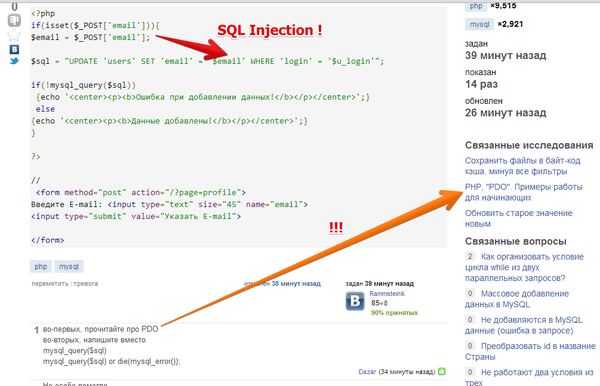The width and height of the screenshot is (600, 386).
Task: Click the 'Связанные исследования' heading
Action: pyautogui.click(x=529, y=145)
